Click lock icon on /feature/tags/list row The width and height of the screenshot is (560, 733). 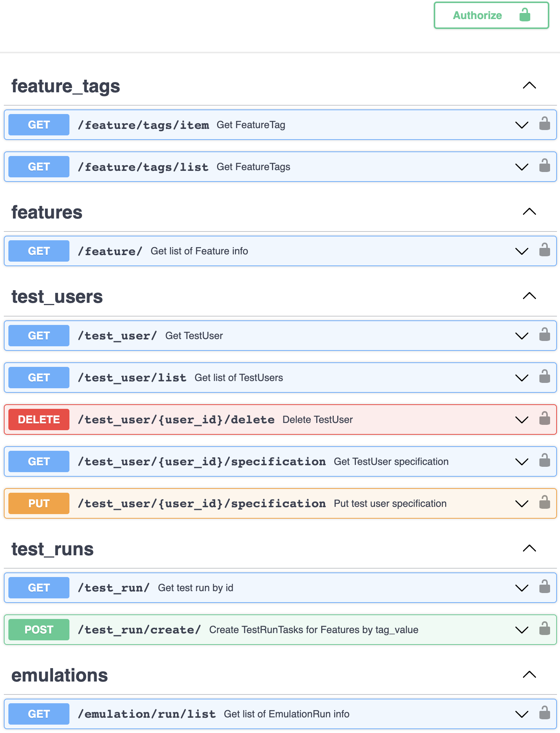(544, 166)
